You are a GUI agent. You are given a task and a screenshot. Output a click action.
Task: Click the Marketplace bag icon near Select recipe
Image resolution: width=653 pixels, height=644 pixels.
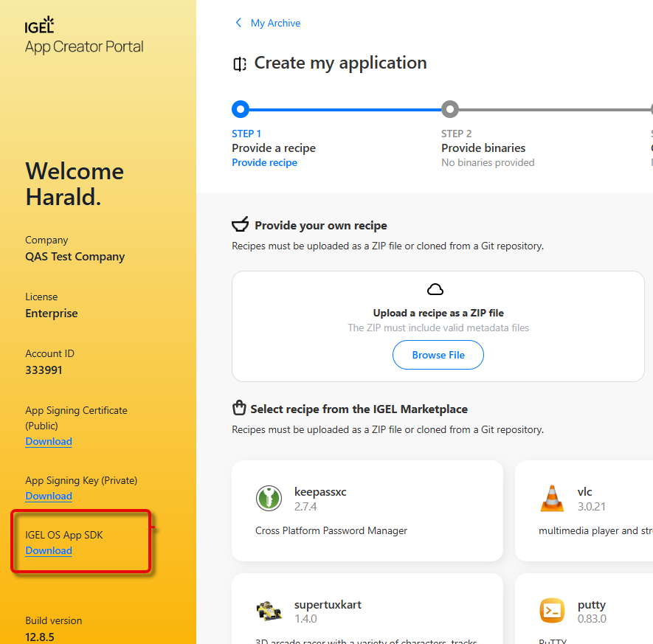(239, 406)
